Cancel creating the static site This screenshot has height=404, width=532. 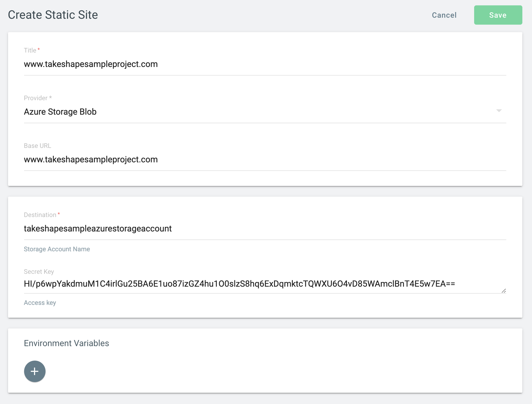[x=444, y=15]
